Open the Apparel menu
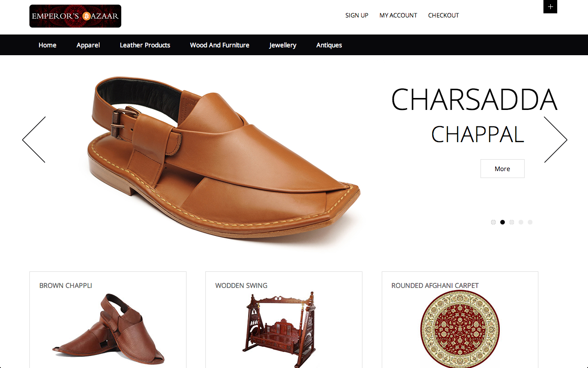 click(88, 45)
